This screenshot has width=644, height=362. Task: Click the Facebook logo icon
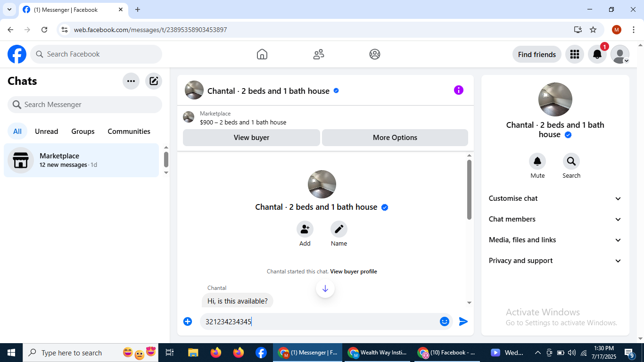(x=17, y=54)
